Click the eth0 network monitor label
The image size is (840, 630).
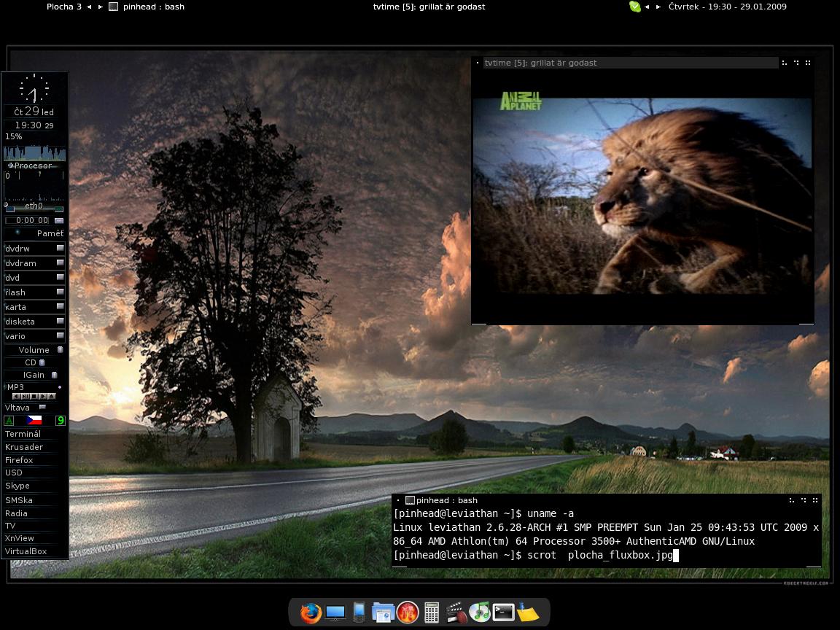[x=34, y=206]
